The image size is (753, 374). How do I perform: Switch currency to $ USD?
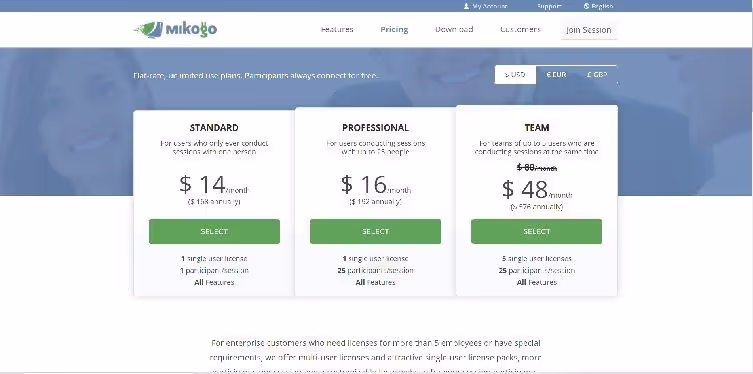point(515,74)
